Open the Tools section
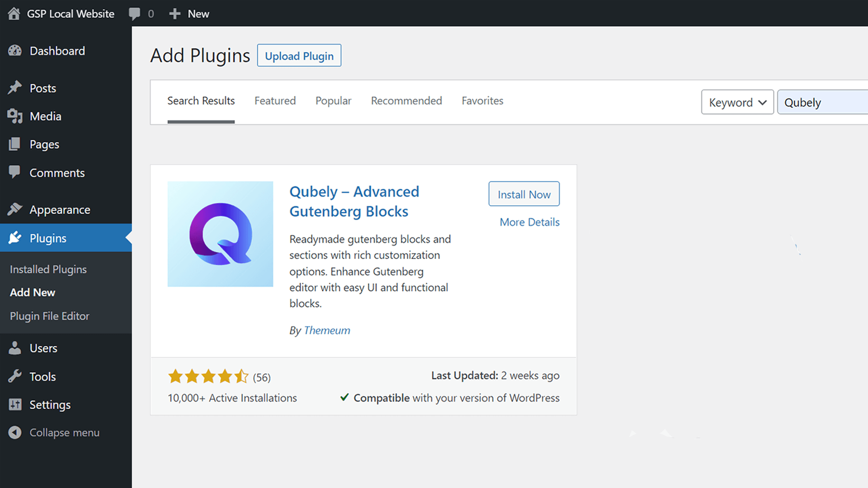 (42, 376)
